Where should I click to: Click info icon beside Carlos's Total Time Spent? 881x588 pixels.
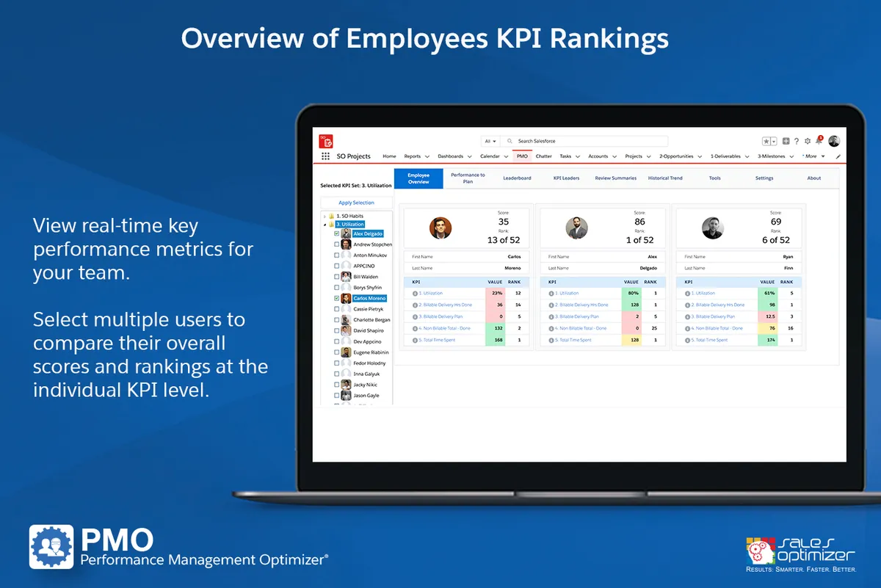point(415,340)
